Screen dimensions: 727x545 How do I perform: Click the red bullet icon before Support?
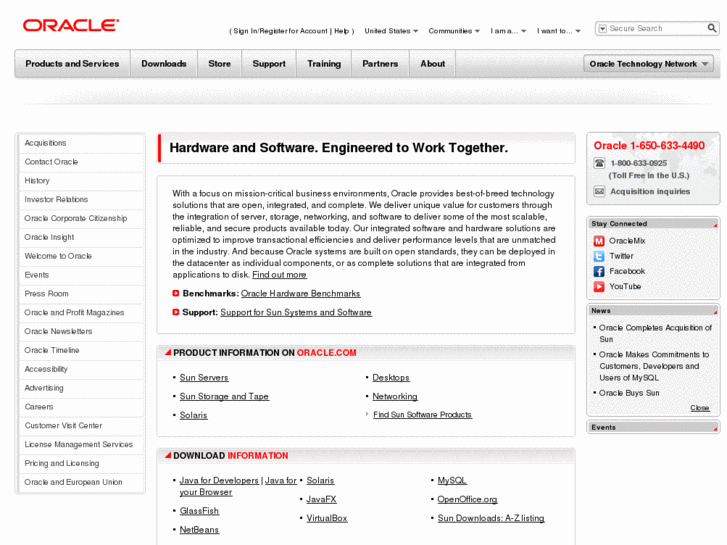click(x=176, y=312)
